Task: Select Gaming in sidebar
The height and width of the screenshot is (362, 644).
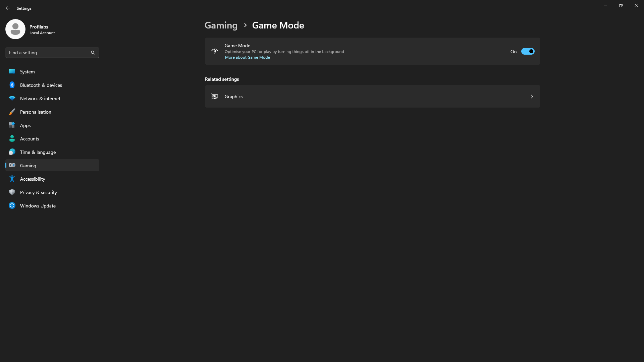Action: pyautogui.click(x=52, y=165)
